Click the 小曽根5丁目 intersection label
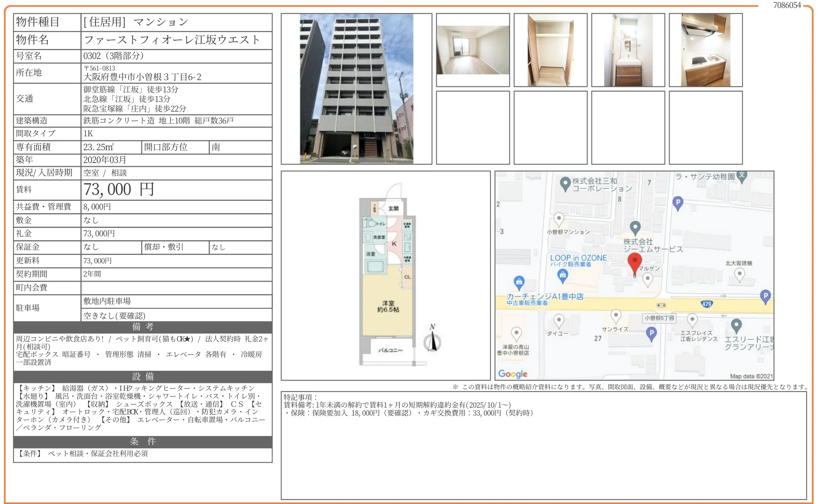This screenshot has height=504, width=819. (659, 318)
